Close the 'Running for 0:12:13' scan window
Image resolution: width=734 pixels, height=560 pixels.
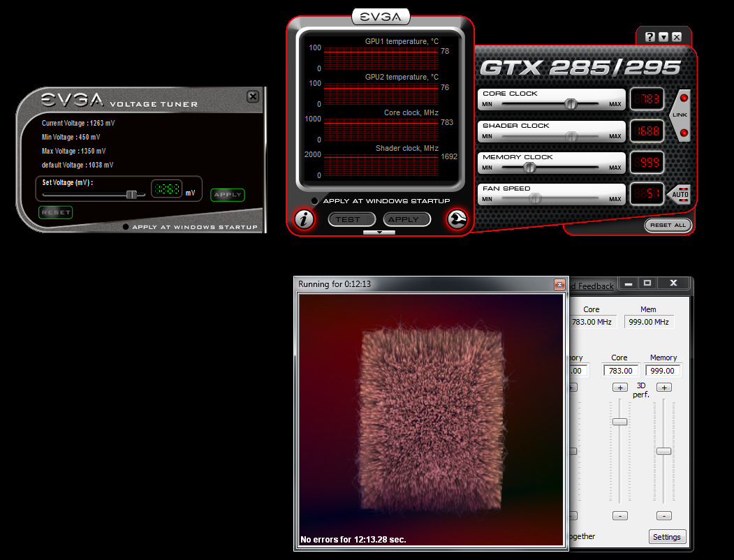tap(559, 284)
